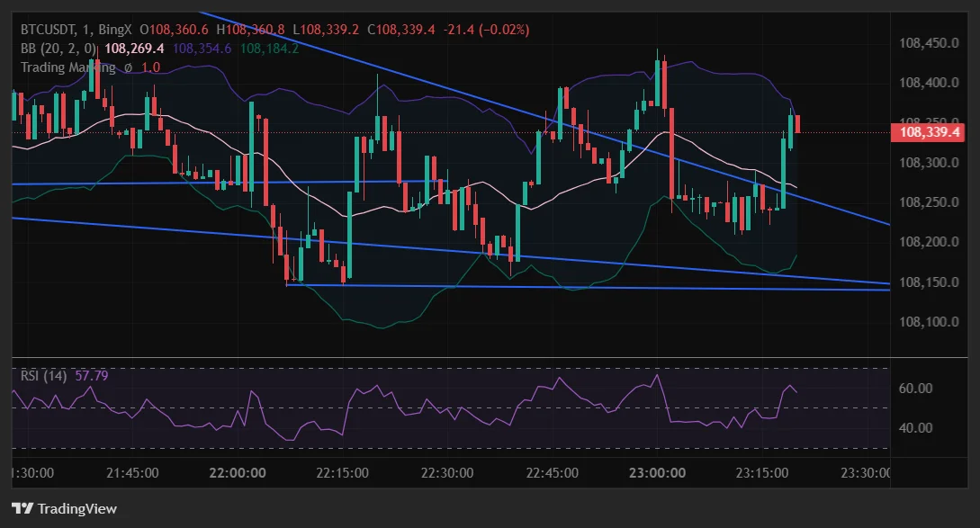Click the RSI (14) indicator label

tap(44, 375)
